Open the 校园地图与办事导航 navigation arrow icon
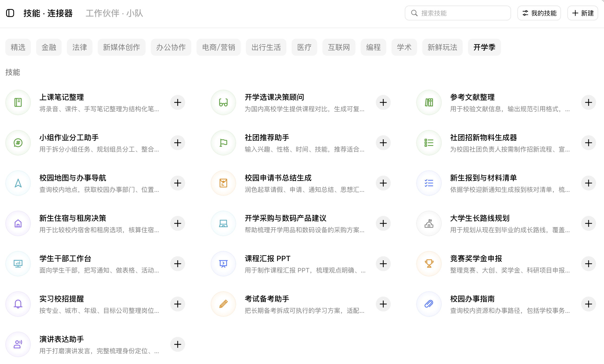Screen dimensions: 604x364 (18, 183)
